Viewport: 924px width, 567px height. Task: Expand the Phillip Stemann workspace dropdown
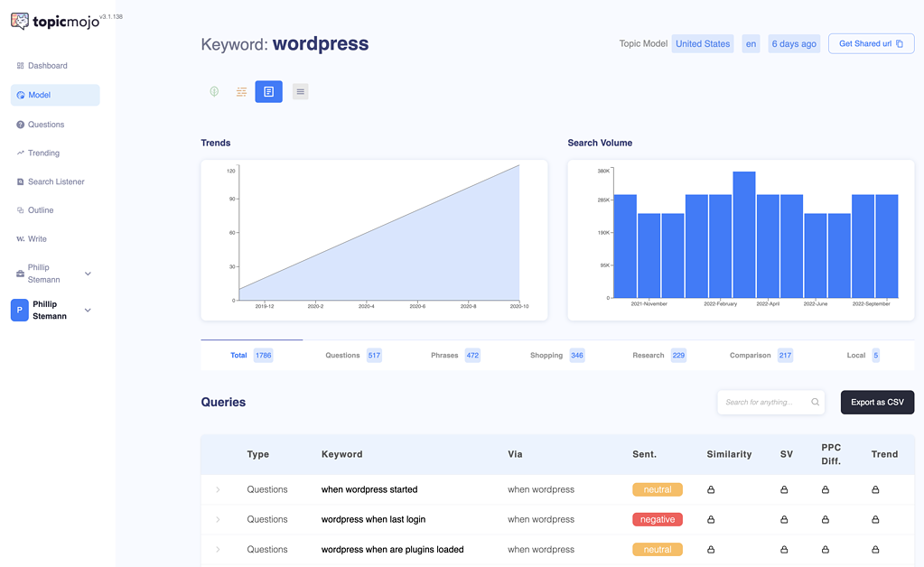pos(88,274)
